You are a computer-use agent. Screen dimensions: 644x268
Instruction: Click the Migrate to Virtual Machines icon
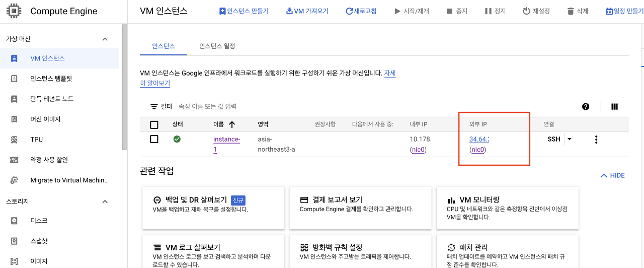tap(14, 180)
